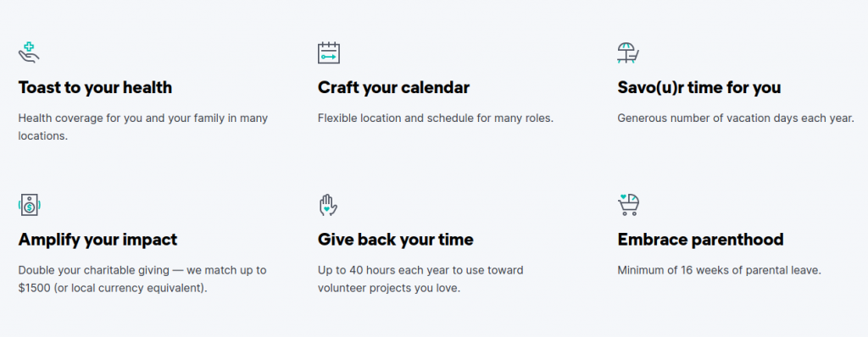Click the health coverage description text
This screenshot has height=337, width=868.
[142, 127]
